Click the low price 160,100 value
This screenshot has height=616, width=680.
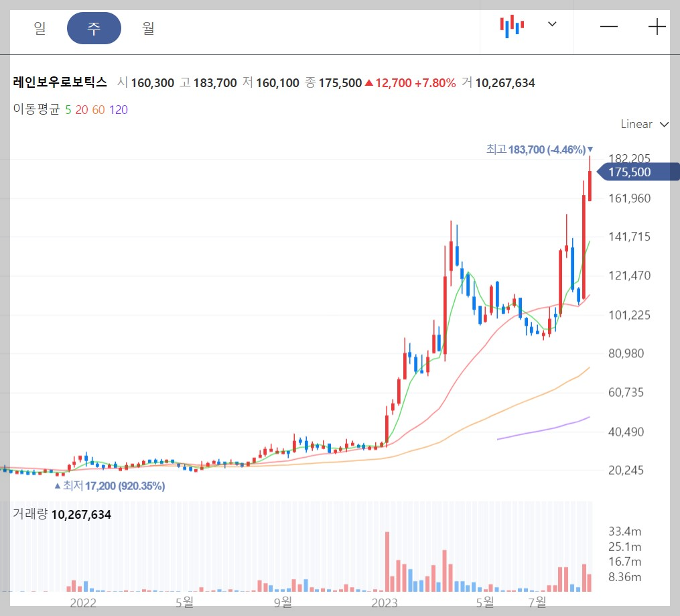[277, 83]
